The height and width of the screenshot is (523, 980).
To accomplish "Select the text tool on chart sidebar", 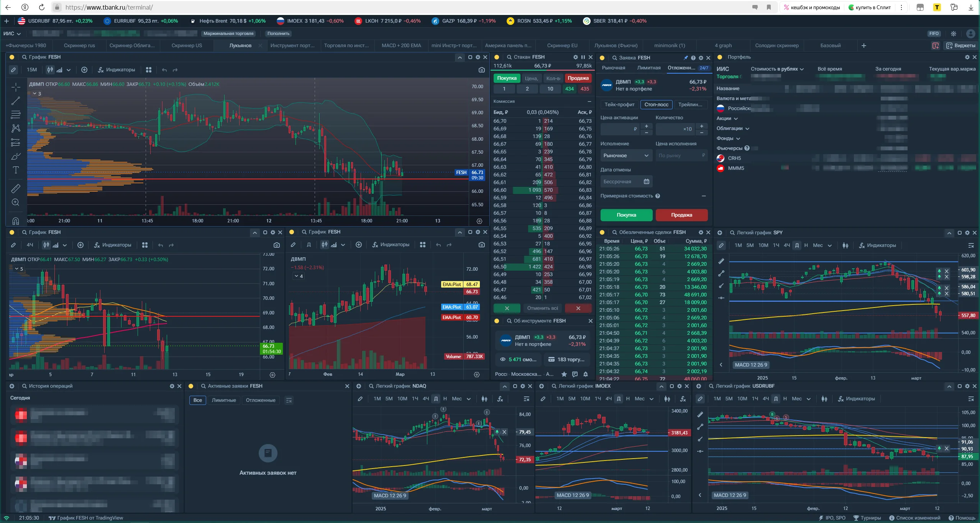I will coord(16,170).
